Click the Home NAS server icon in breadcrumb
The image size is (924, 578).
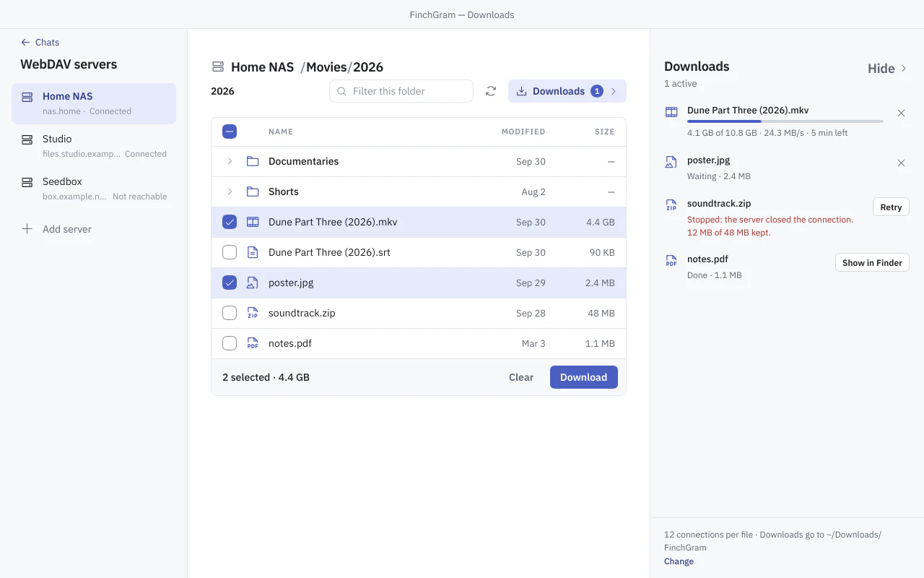218,67
